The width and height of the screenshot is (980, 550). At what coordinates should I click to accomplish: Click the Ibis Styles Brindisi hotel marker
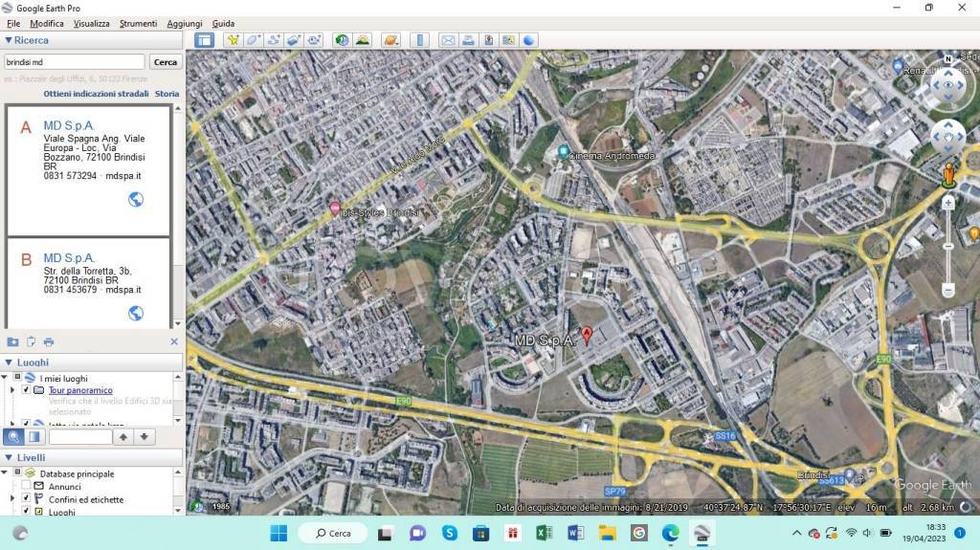[x=335, y=209]
